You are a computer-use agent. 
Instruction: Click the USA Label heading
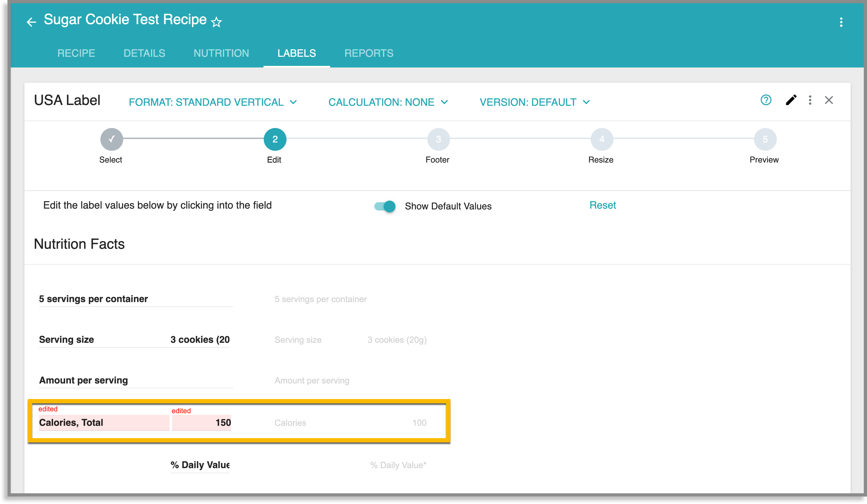pos(67,100)
